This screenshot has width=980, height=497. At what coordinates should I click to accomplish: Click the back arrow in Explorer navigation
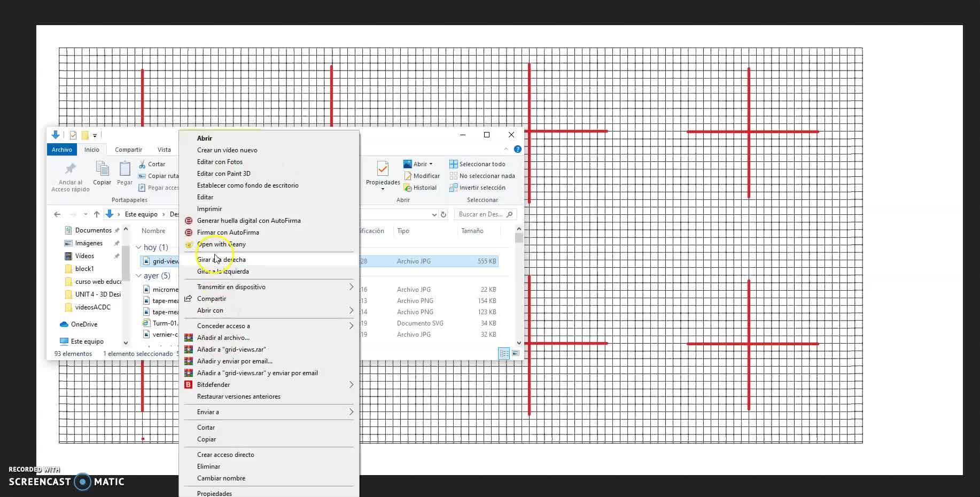coord(57,214)
